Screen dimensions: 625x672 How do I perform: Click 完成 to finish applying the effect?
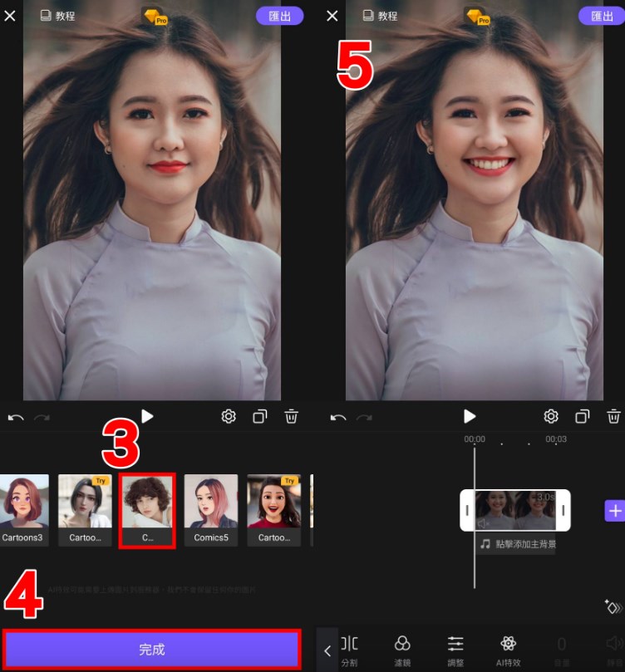point(151,650)
